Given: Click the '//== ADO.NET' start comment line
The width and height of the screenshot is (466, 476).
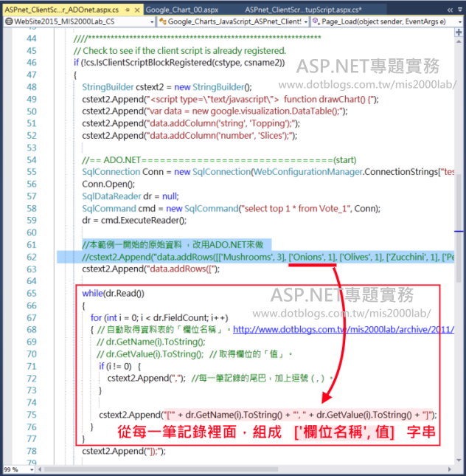Looking at the screenshot, I should (219, 160).
